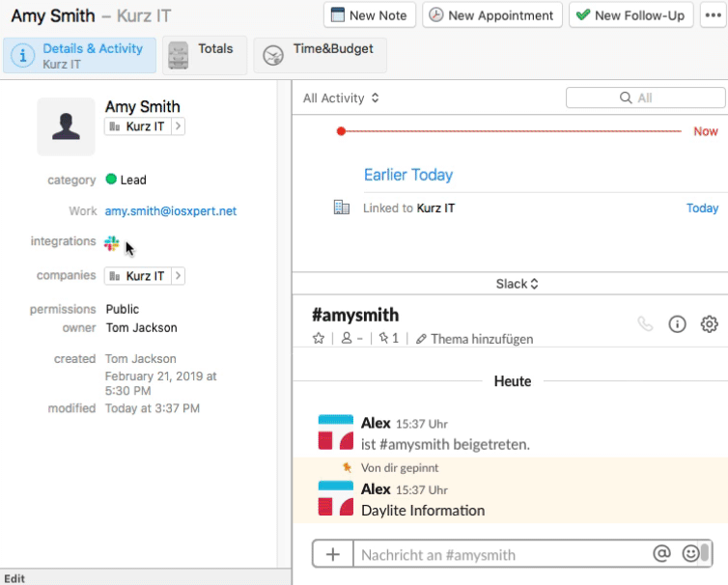Focus the Nachricht an #amysmith field

coord(501,554)
